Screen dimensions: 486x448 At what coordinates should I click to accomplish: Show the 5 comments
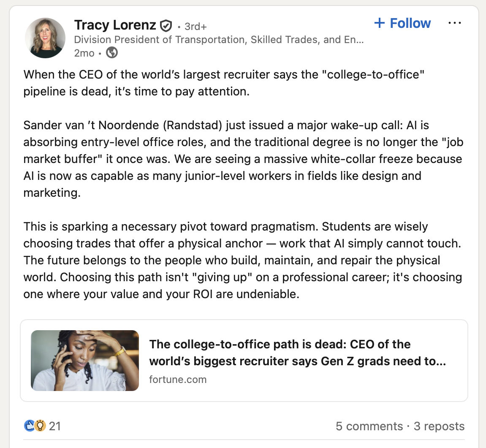pyautogui.click(x=369, y=426)
